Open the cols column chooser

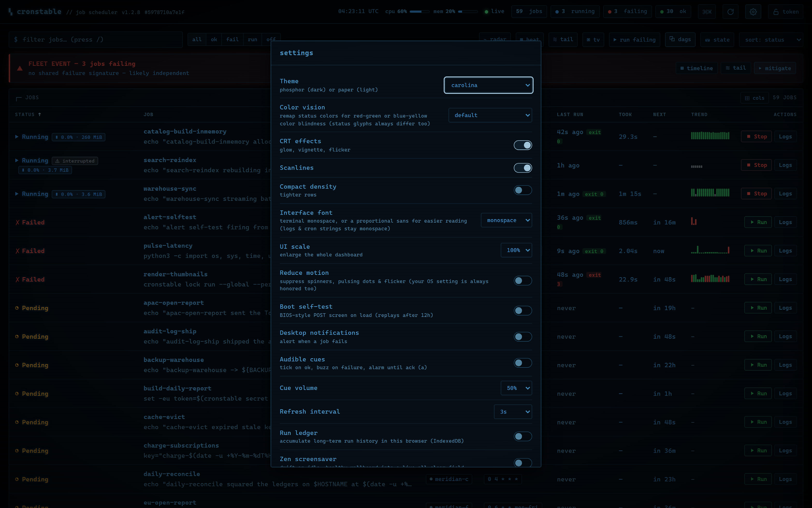click(x=754, y=98)
